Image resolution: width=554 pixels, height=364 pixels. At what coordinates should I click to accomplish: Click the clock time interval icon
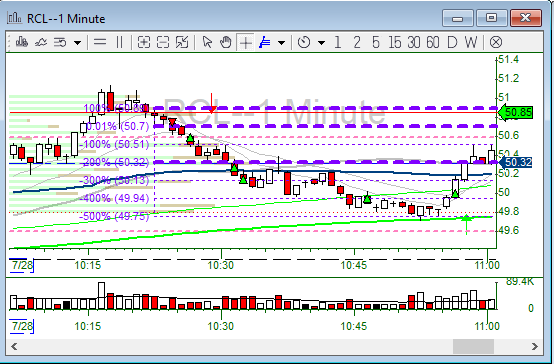tap(304, 42)
